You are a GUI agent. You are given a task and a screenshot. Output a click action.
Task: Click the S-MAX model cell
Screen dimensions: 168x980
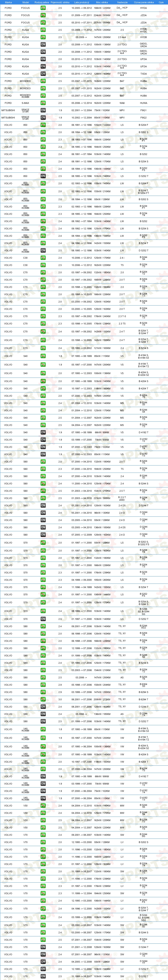[x=26, y=103]
